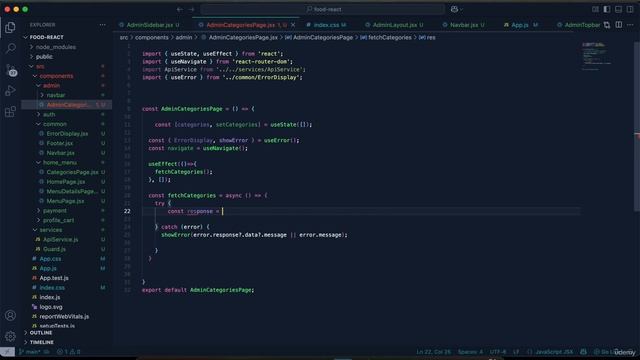Screen dimensions: 640x360
Task: Click Ln 22, Col 25 in status bar
Action: pos(433,351)
